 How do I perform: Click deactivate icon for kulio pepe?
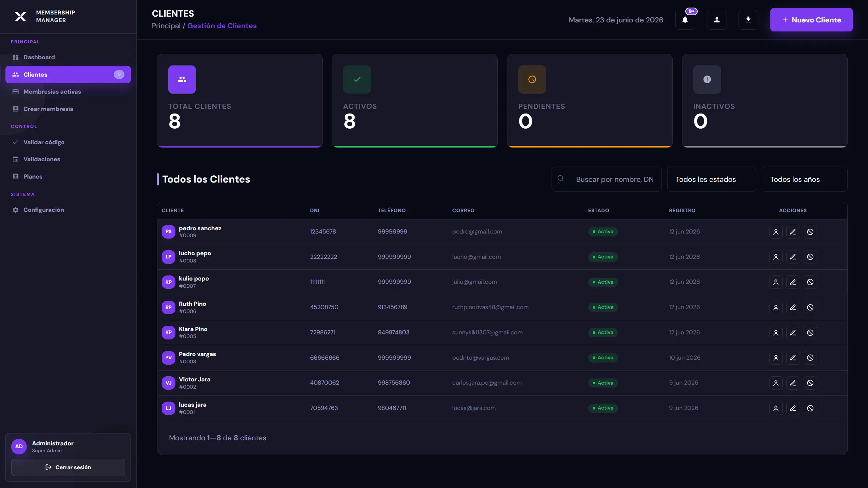click(x=810, y=282)
